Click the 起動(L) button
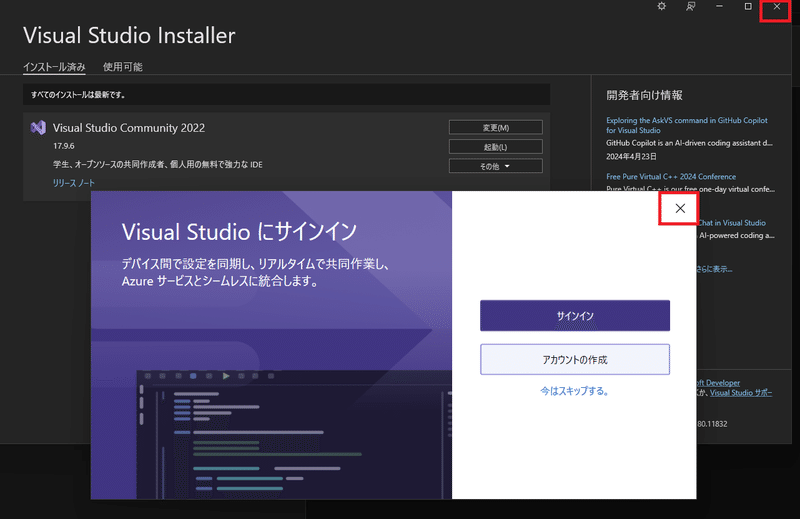 point(495,147)
